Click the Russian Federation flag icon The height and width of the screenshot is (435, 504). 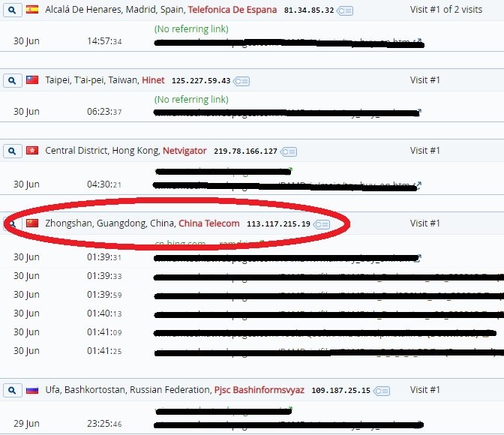pos(32,390)
